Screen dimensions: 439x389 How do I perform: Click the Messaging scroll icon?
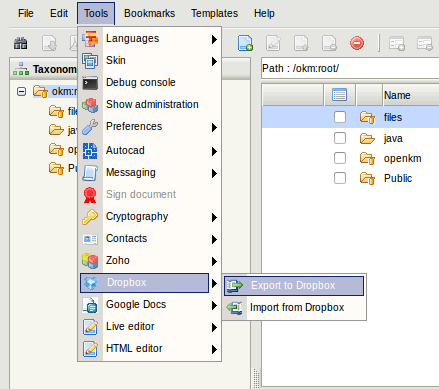pos(90,173)
